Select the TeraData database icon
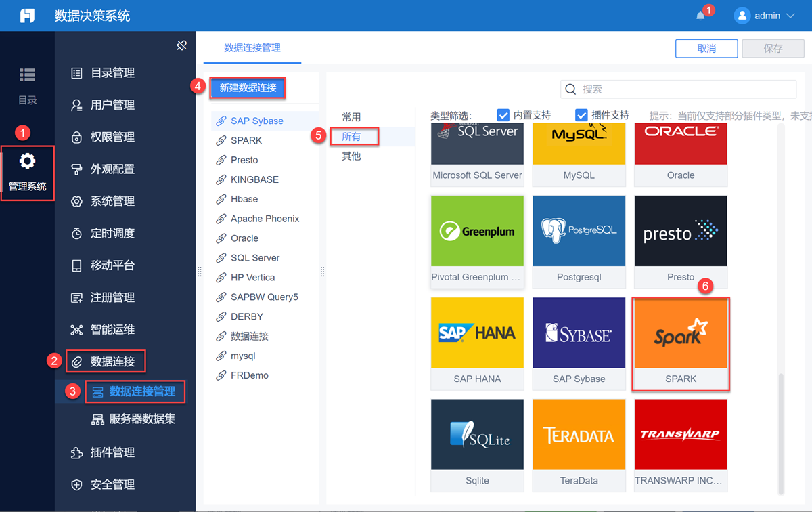 pos(579,434)
